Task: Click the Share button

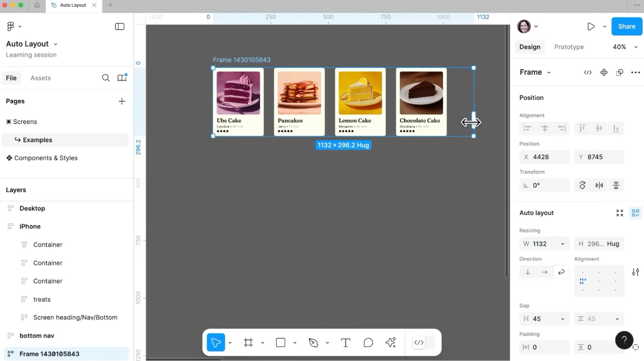Action: coord(626,26)
